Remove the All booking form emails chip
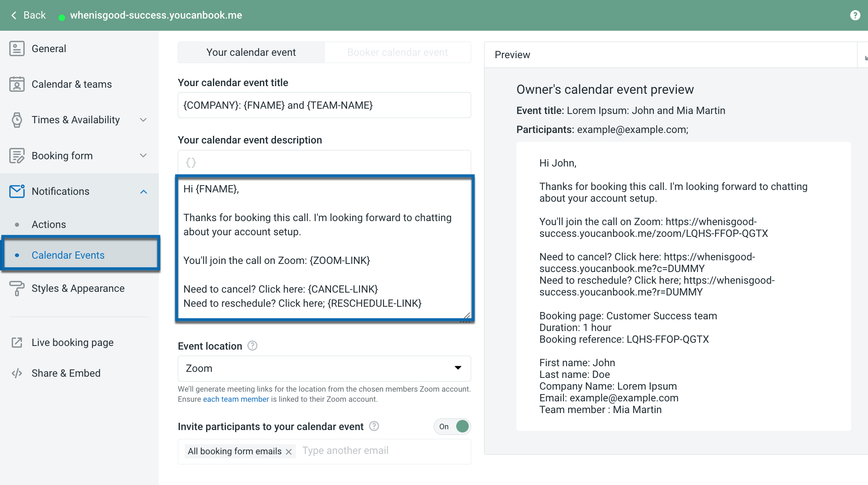This screenshot has height=485, width=868. [x=289, y=451]
